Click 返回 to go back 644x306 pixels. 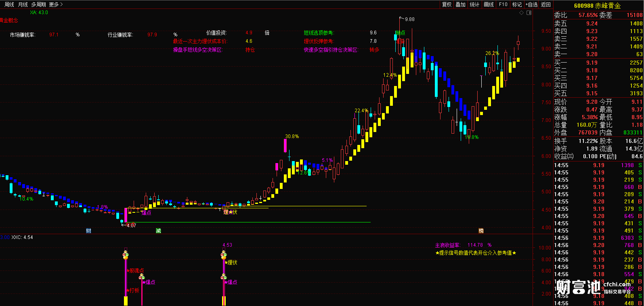546,4
